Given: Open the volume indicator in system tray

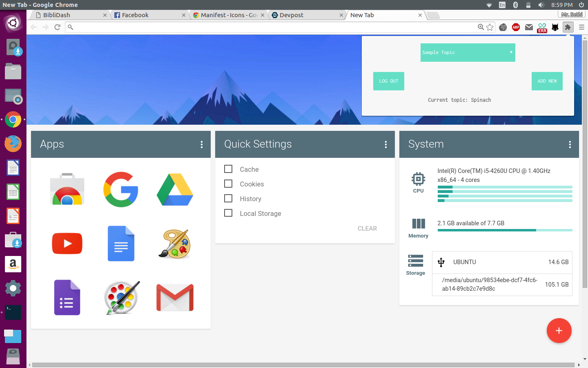Looking at the screenshot, I should [x=541, y=5].
